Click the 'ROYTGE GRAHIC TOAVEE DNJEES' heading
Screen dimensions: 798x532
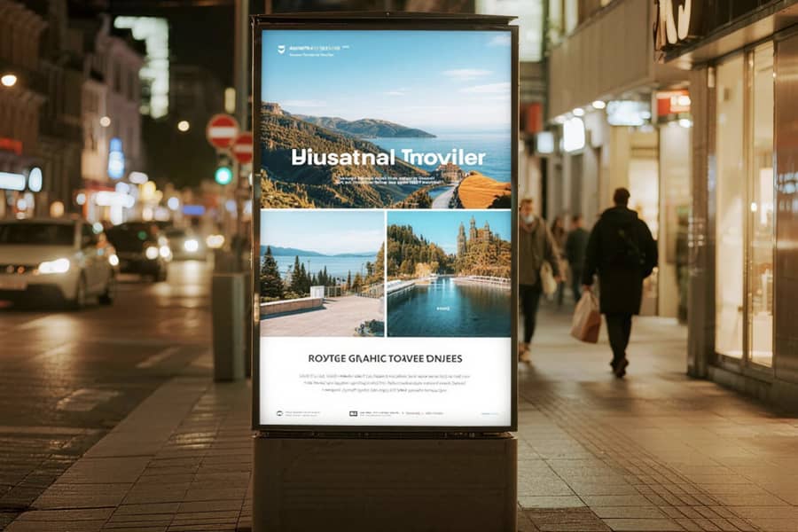[386, 358]
